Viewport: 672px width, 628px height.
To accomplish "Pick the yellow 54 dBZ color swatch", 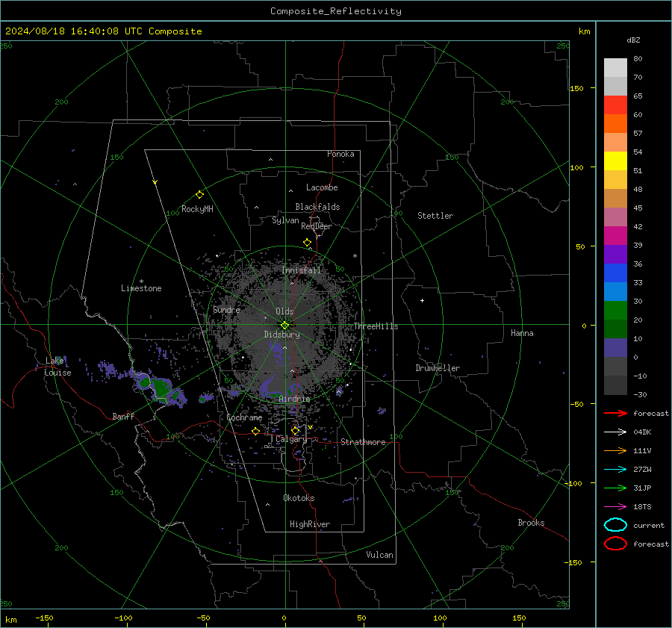I will 615,161.
